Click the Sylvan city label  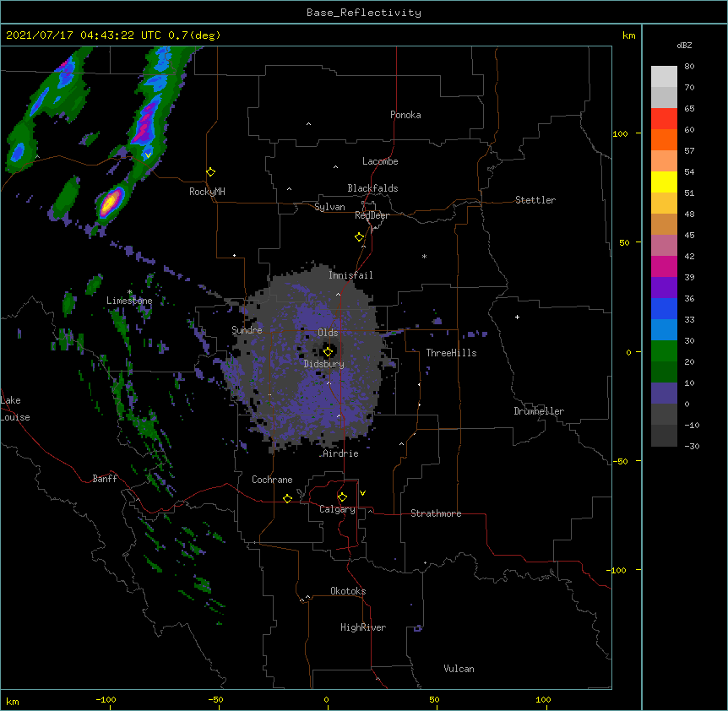(329, 207)
